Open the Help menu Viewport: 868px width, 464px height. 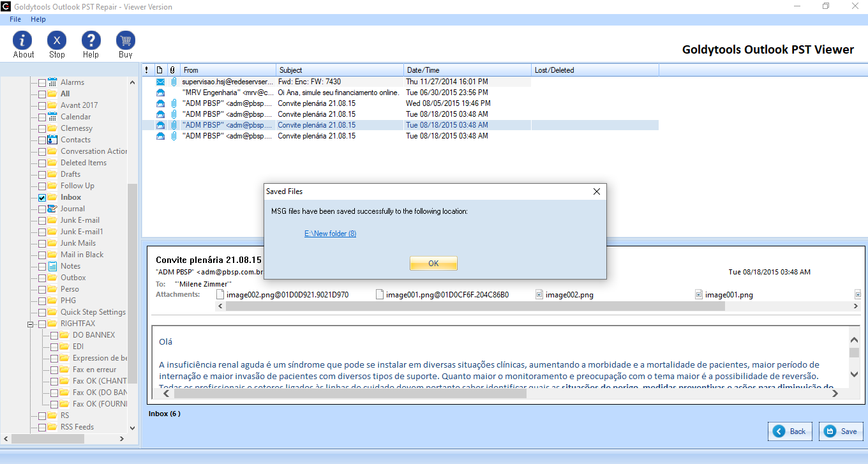(38, 19)
